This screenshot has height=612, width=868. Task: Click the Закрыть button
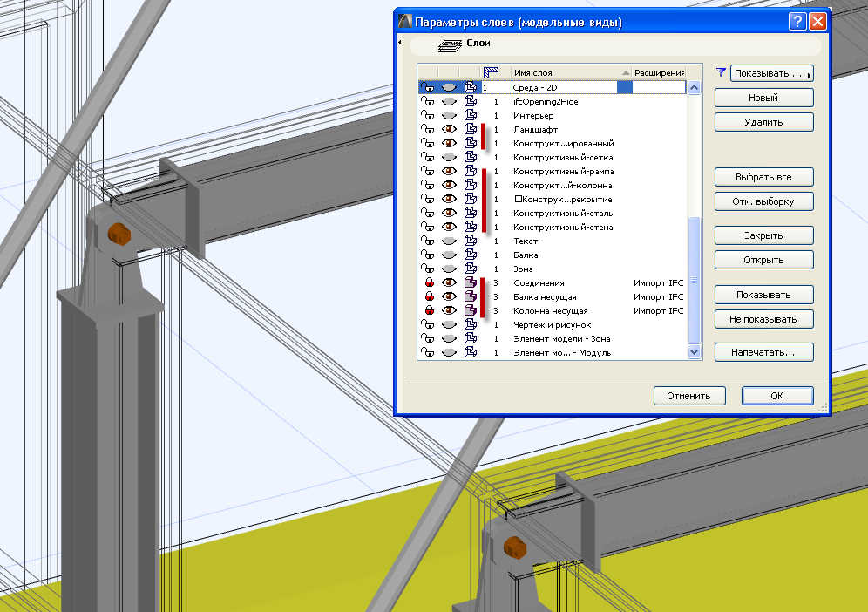pyautogui.click(x=764, y=235)
